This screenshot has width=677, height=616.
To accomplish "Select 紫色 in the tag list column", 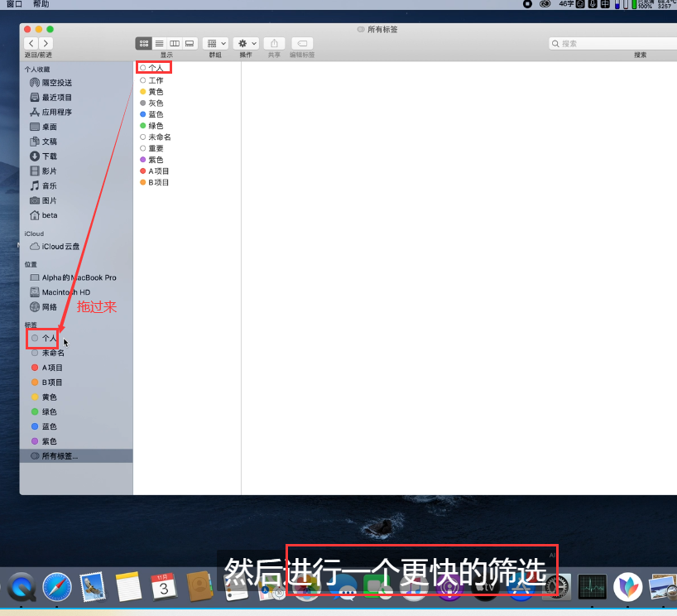I will (152, 160).
